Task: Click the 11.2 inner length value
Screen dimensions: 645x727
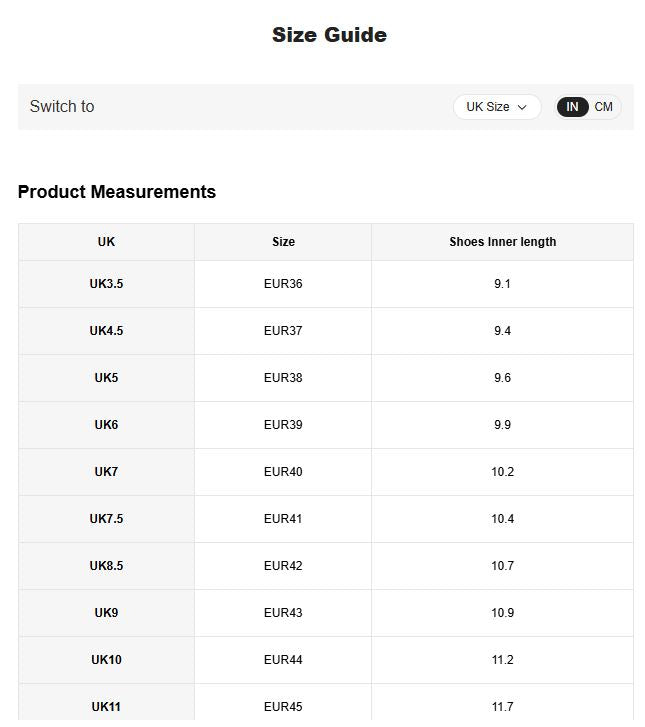Action: coord(503,660)
